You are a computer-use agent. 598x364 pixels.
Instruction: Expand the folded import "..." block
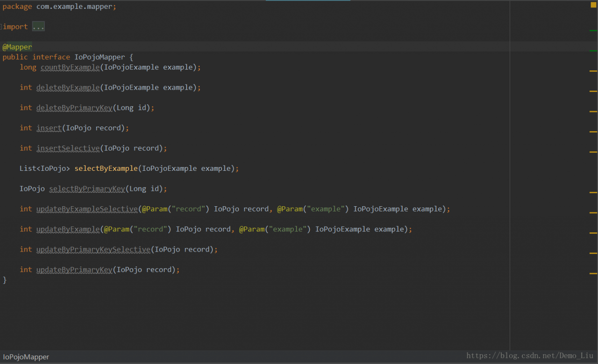38,27
